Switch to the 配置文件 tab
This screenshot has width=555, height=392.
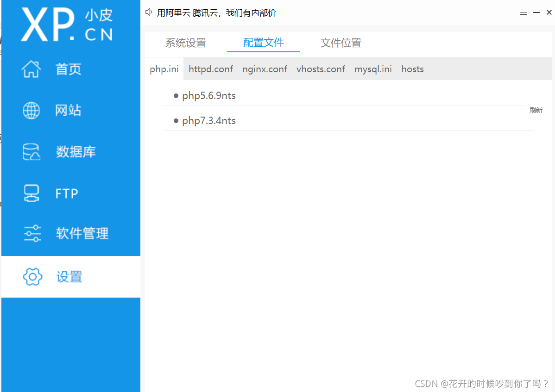click(x=263, y=43)
